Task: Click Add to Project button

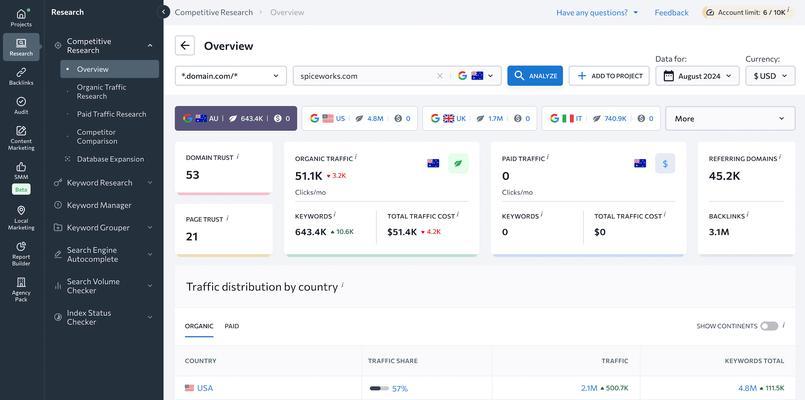Action: 609,75
